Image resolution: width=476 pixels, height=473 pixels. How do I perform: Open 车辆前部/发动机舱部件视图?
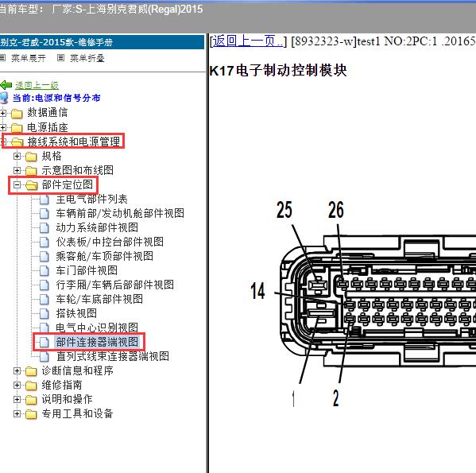pos(120,213)
